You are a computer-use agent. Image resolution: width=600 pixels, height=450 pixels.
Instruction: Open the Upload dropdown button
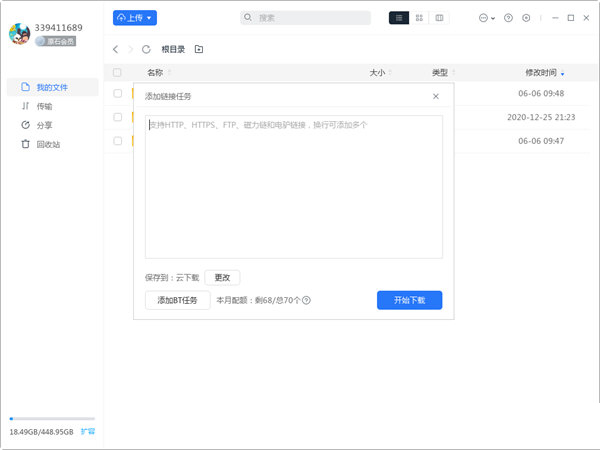pyautogui.click(x=135, y=18)
